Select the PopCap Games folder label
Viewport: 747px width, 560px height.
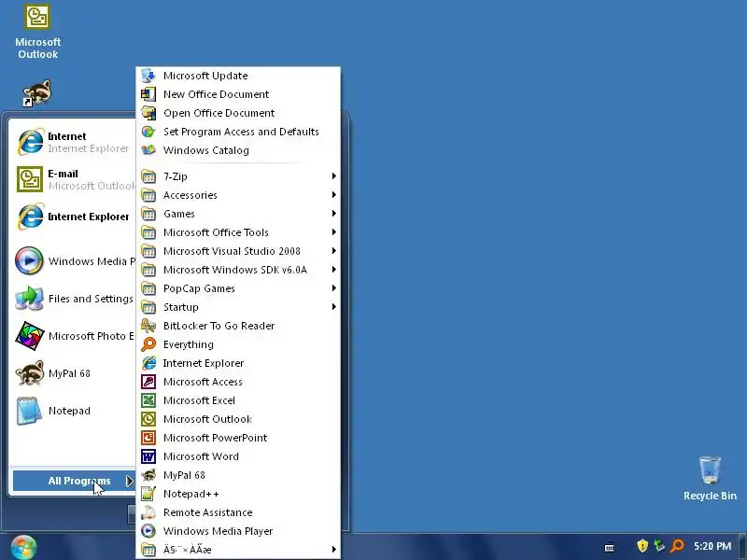point(199,288)
